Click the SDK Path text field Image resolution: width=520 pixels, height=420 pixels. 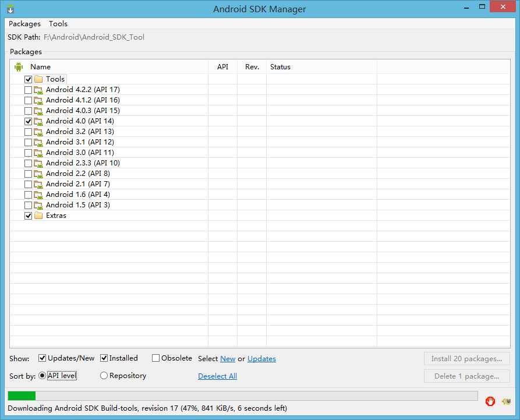point(94,37)
